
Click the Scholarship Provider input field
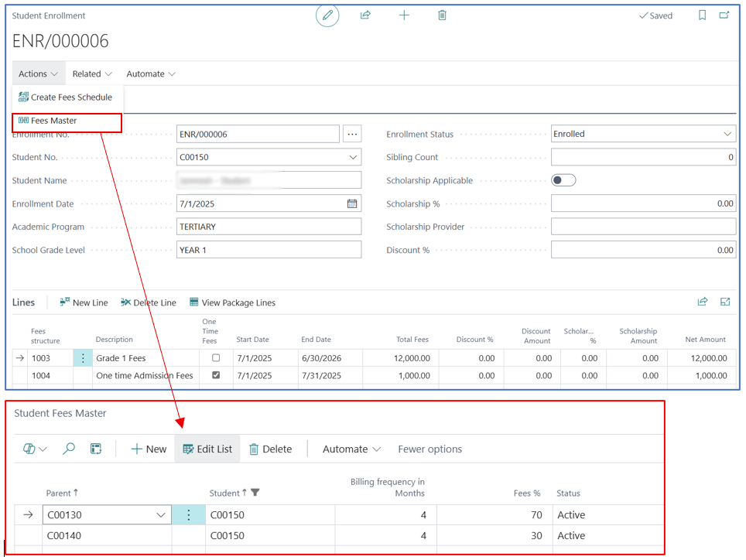pyautogui.click(x=643, y=227)
